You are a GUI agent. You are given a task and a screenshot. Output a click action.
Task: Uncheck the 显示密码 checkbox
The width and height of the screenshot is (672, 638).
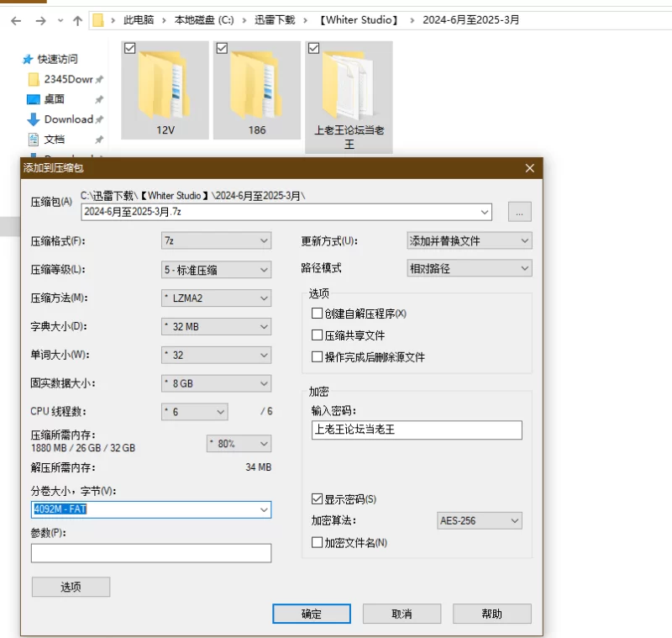coord(317,498)
